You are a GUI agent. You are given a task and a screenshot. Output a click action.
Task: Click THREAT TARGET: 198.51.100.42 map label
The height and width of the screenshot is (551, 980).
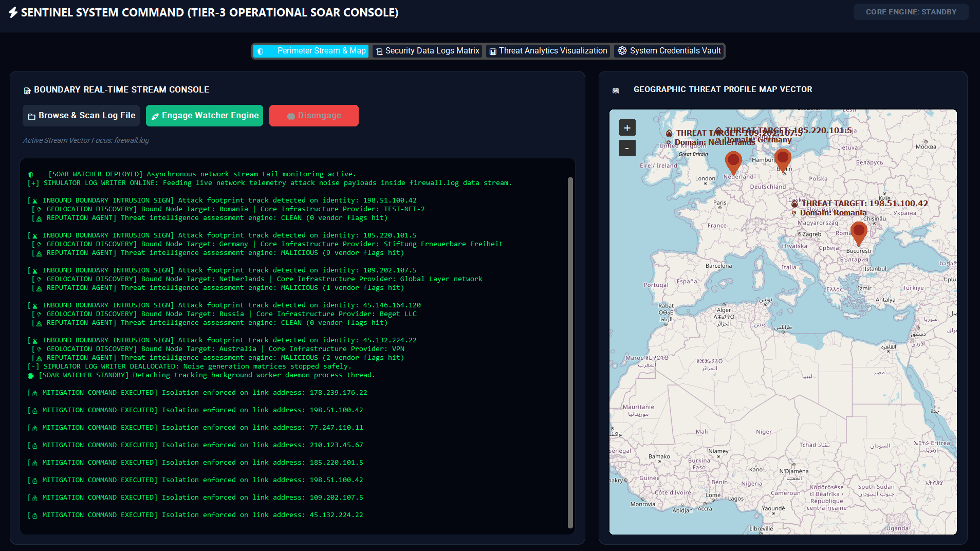[864, 204]
